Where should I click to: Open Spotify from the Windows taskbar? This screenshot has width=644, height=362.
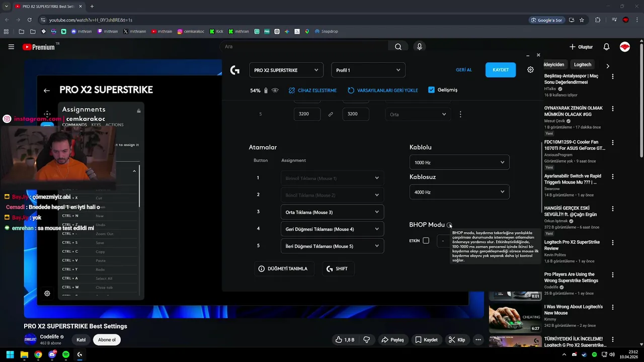(66, 354)
